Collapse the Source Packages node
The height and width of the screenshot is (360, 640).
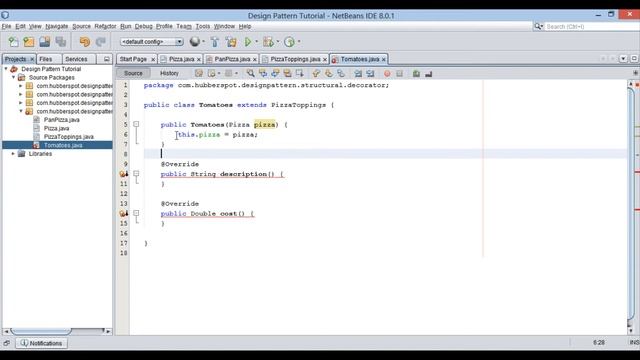tap(13, 77)
